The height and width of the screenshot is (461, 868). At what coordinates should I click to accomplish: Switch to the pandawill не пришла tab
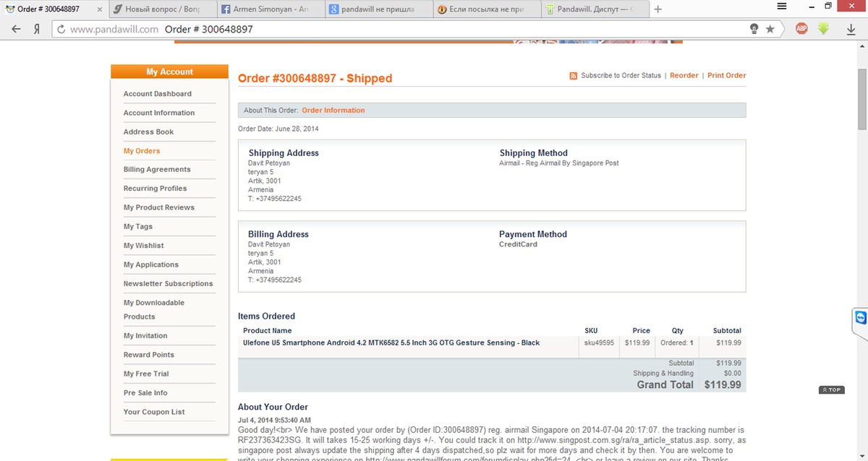pyautogui.click(x=378, y=9)
